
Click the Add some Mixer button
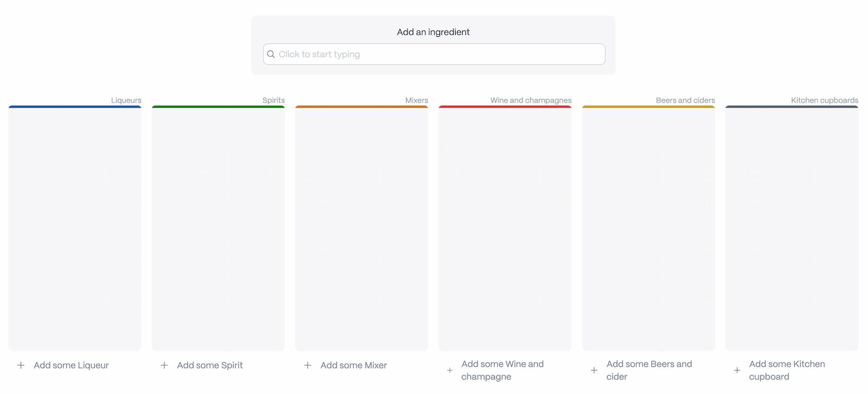[353, 365]
